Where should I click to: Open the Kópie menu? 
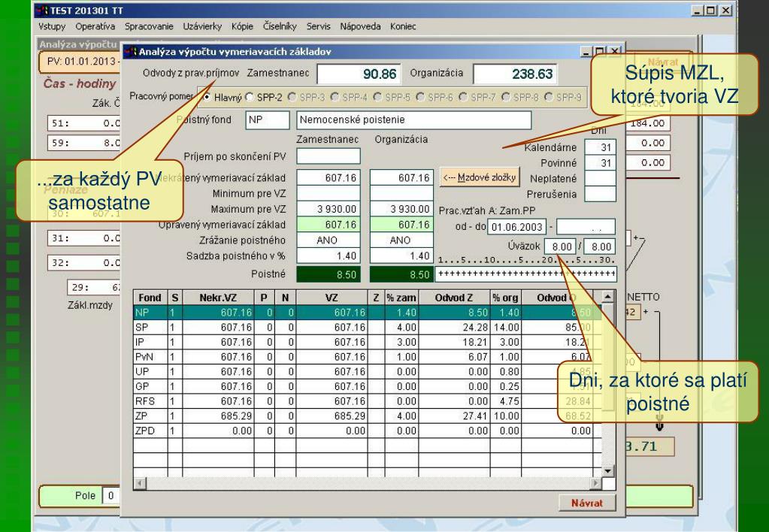(242, 26)
